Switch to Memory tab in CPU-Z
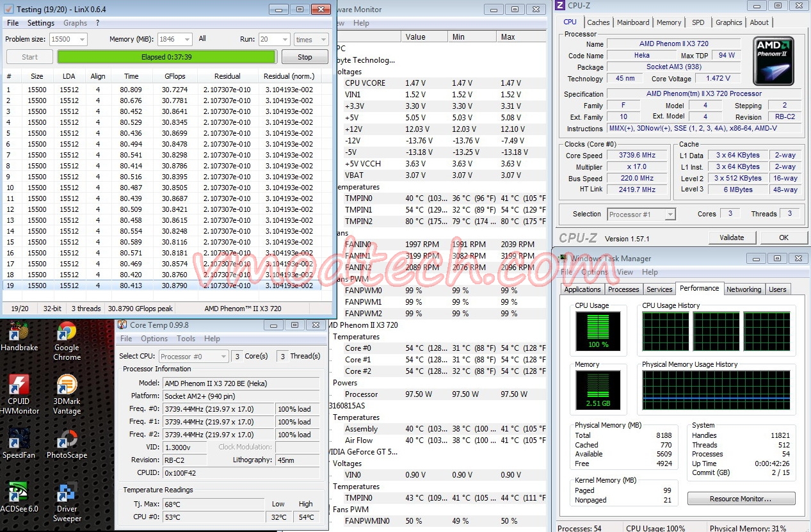The height and width of the screenshot is (532, 811). [669, 22]
